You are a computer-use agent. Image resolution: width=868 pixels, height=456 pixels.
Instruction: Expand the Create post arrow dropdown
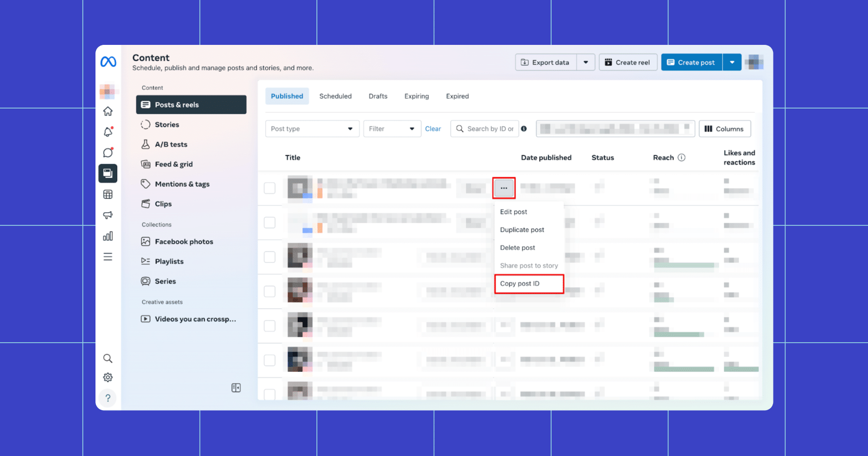732,62
